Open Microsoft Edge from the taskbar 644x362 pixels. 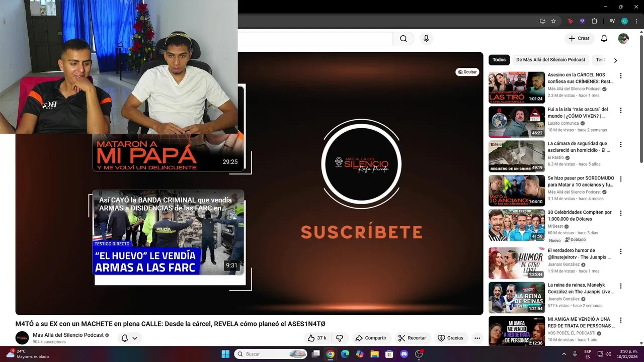click(x=345, y=354)
